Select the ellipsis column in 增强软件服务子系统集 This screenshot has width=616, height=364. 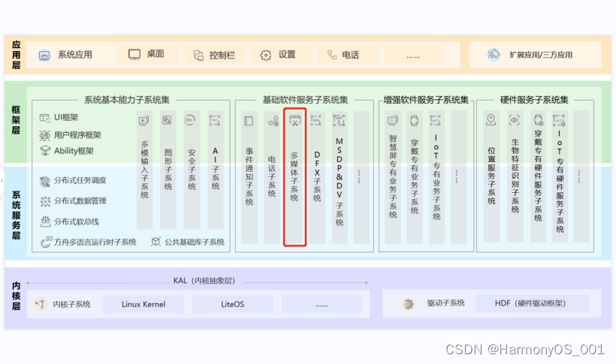click(458, 176)
